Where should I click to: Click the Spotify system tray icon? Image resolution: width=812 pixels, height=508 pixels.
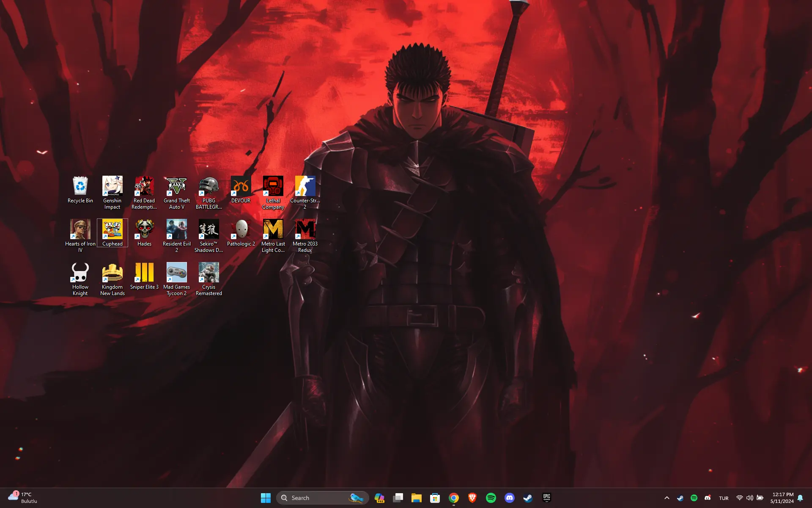tap(694, 498)
